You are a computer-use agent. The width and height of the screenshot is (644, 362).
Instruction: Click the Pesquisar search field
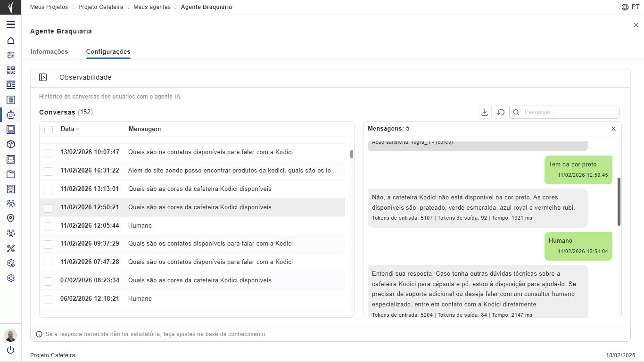point(564,112)
